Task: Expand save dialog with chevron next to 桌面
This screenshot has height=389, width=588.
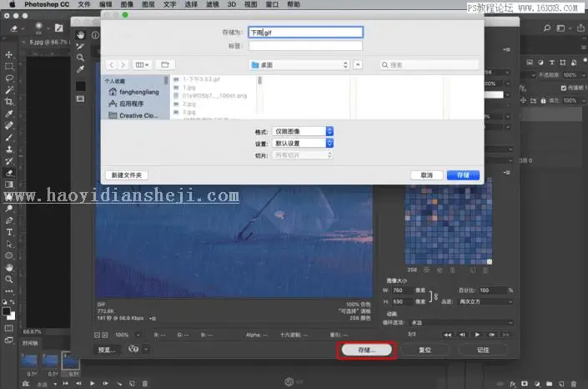Action: [358, 65]
